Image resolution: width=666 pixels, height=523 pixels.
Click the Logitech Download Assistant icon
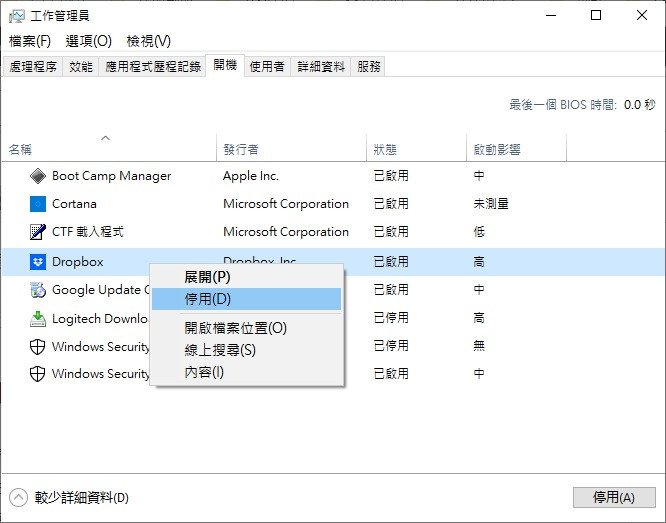38,319
